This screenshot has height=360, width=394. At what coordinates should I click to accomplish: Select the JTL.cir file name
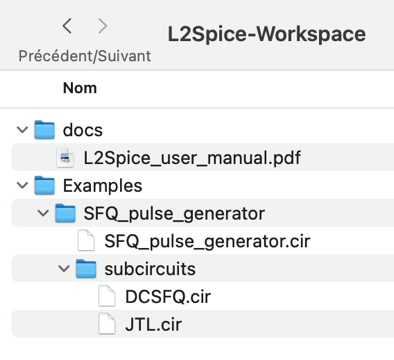click(153, 324)
